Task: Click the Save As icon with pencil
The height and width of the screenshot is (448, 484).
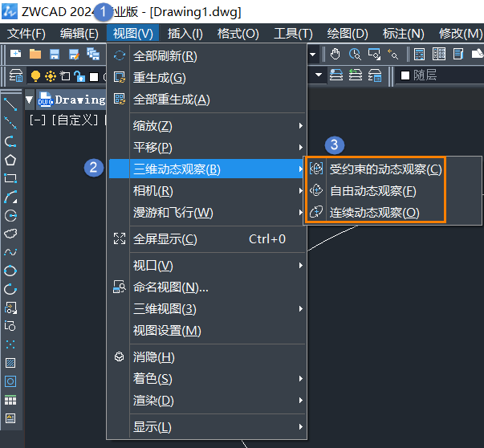Action: click(74, 54)
